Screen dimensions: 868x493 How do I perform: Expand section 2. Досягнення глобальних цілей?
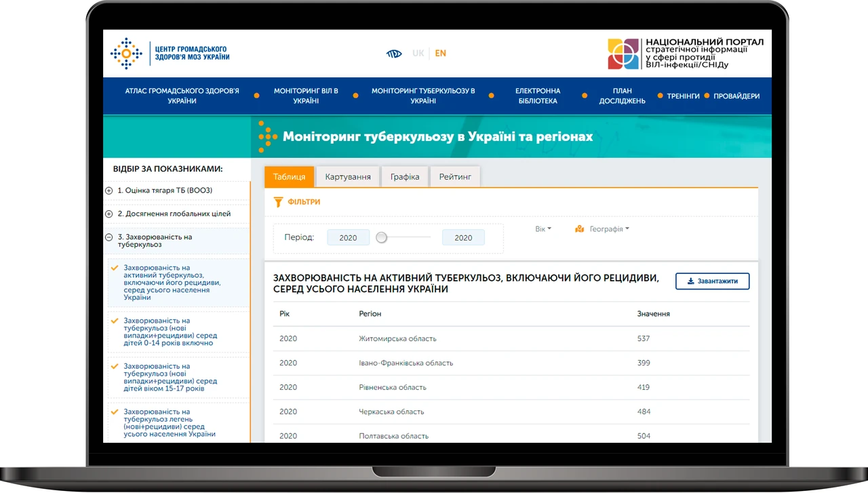pyautogui.click(x=108, y=214)
